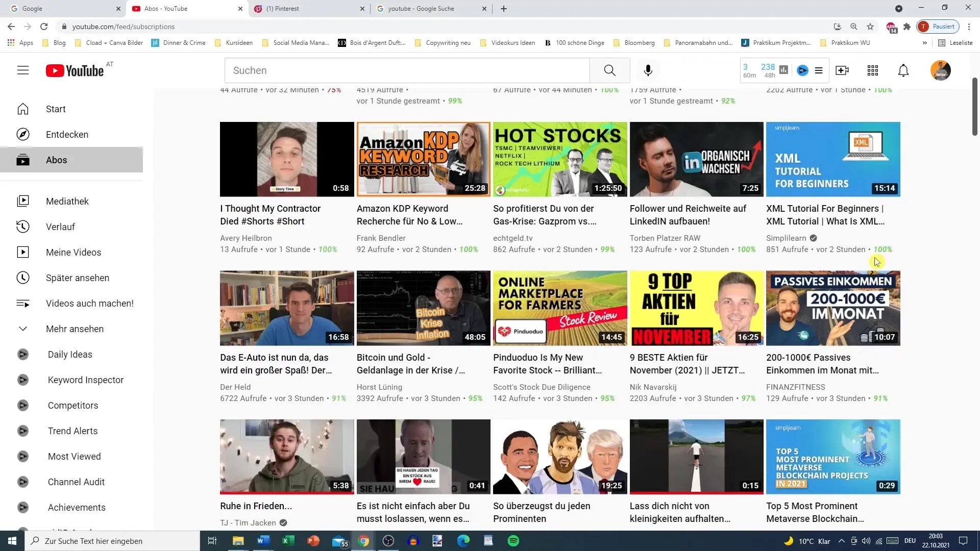Open Verlauf history
The width and height of the screenshot is (980, 551).
[71, 227]
